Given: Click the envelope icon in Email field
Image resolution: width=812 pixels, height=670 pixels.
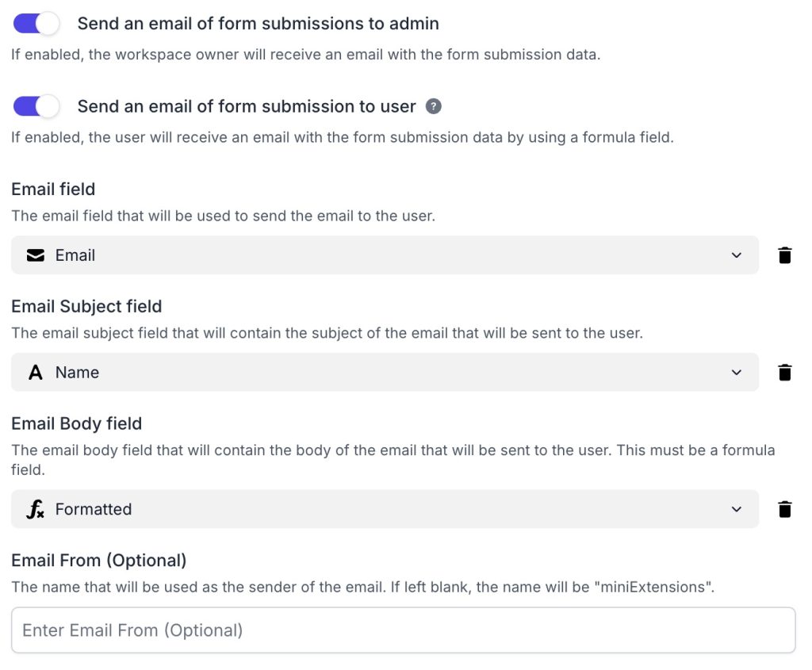Looking at the screenshot, I should tap(36, 255).
